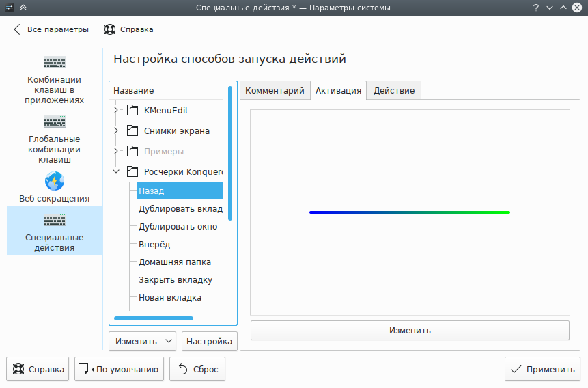The width and height of the screenshot is (588, 388).
Task: Click the Справка lifebuoy icon in toolbar
Action: (x=109, y=29)
